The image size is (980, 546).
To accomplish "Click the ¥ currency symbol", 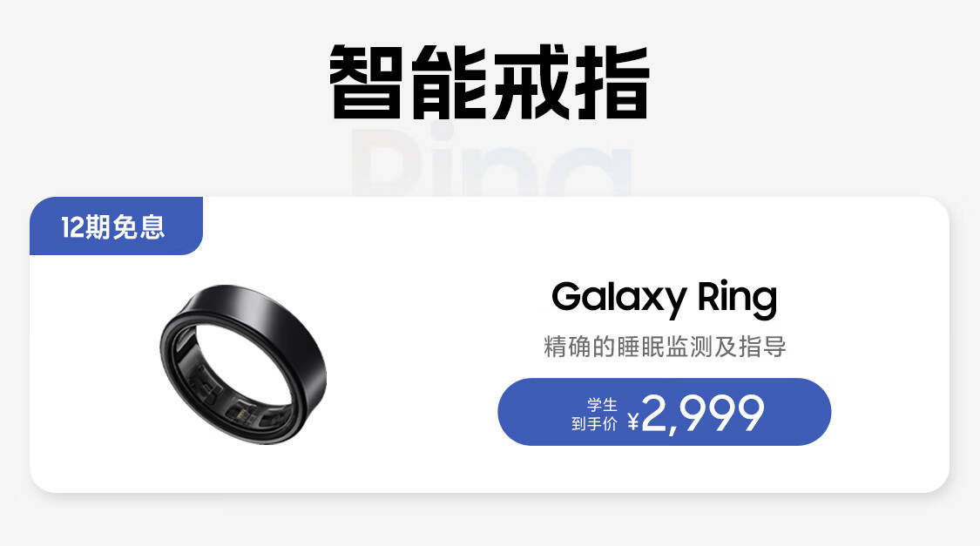I will click(x=633, y=421).
